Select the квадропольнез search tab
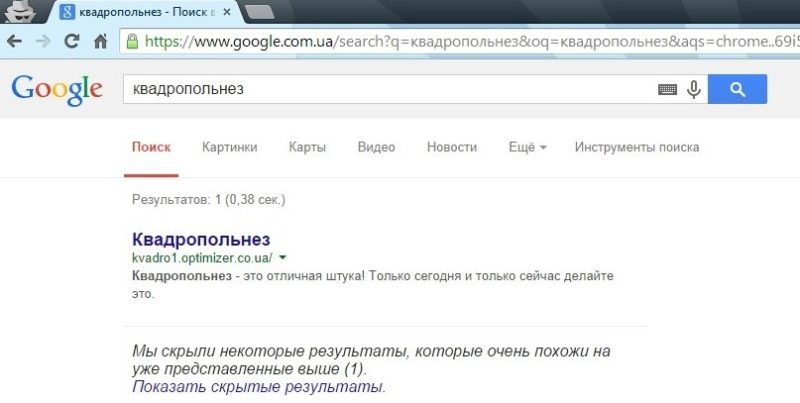 tap(145, 12)
